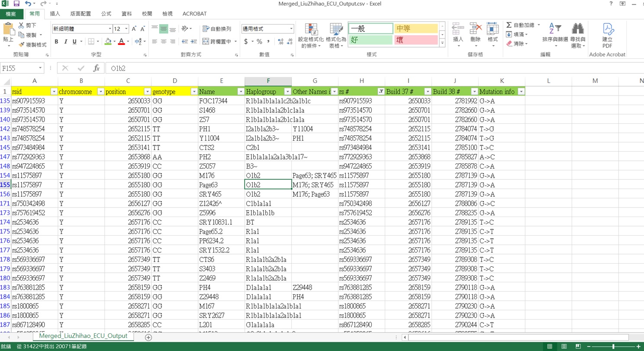Toggle Italic formatting
Image resolution: width=644 pixels, height=351 pixels.
click(x=66, y=42)
